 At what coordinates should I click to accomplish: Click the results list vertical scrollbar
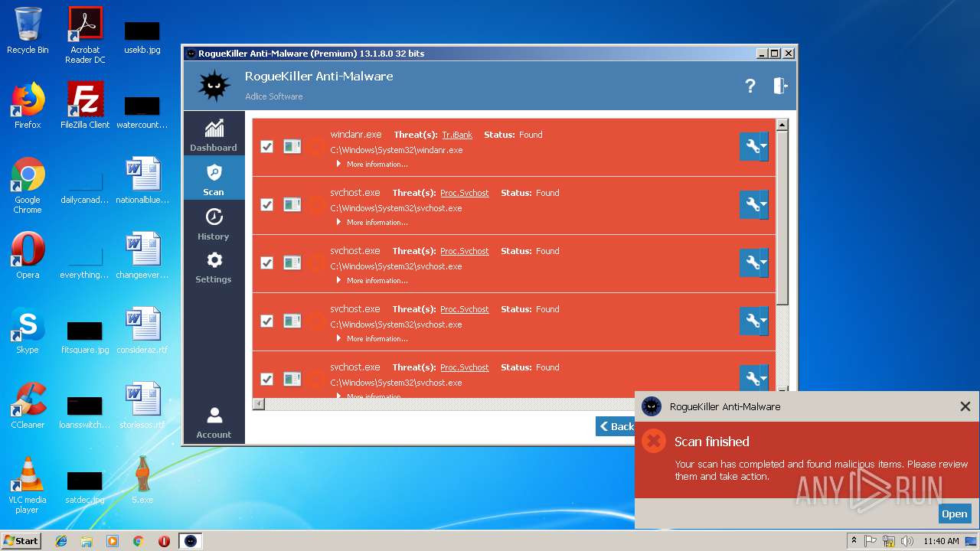(x=782, y=218)
